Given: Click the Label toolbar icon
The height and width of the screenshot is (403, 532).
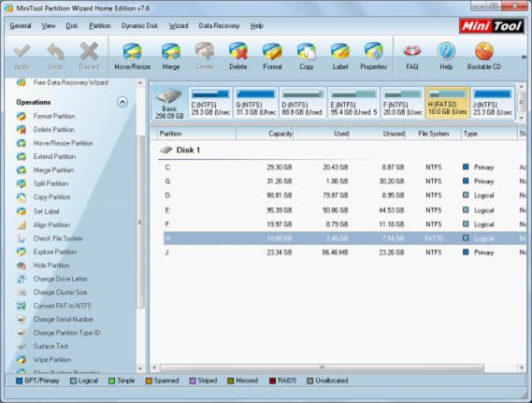Looking at the screenshot, I should click(340, 56).
